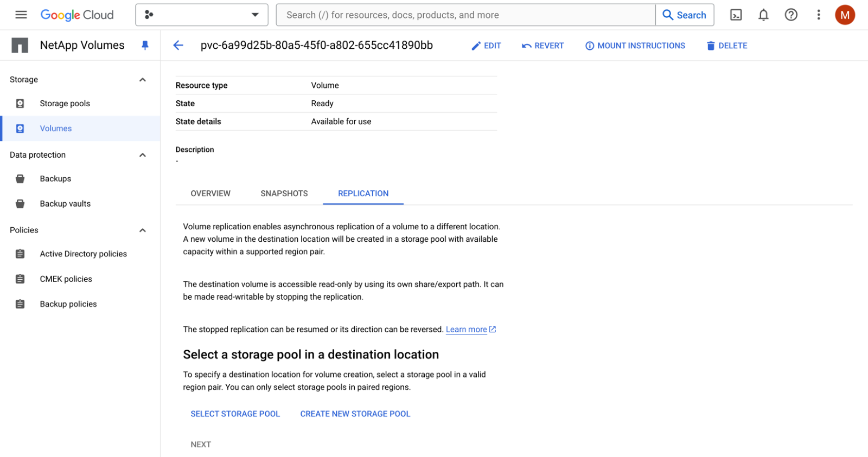Open the notifications bell
This screenshot has width=868, height=457.
763,15
